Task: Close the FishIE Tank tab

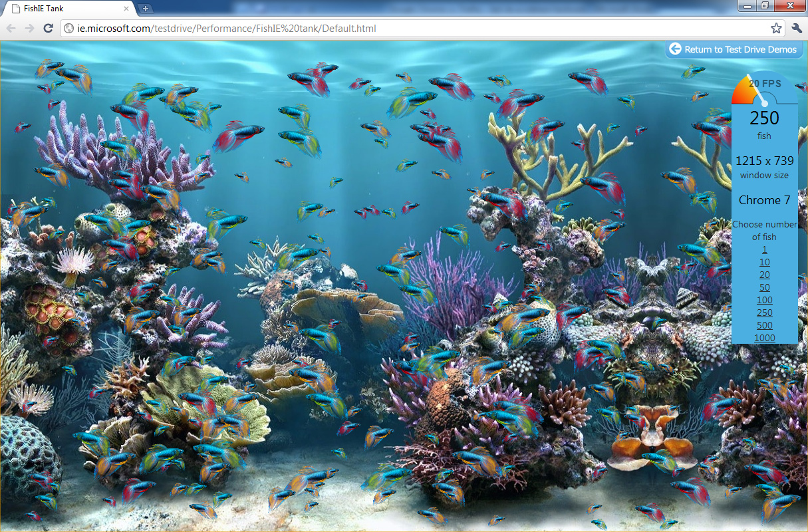Action: (x=127, y=9)
